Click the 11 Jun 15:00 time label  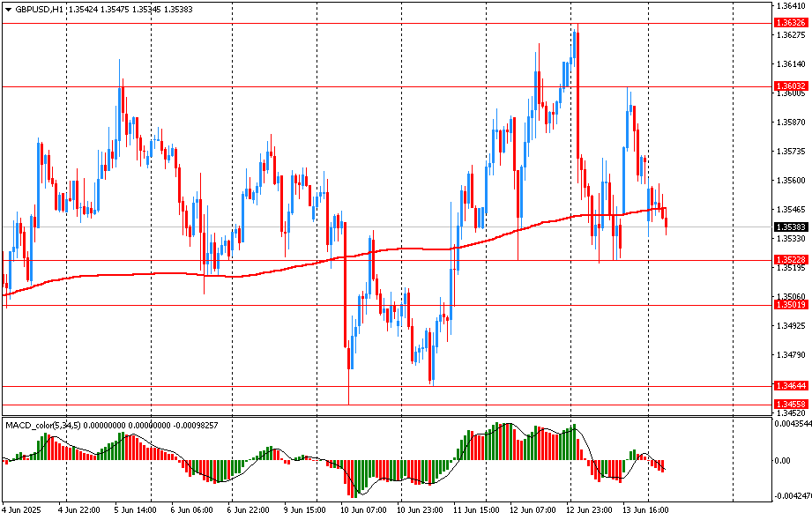pos(474,509)
